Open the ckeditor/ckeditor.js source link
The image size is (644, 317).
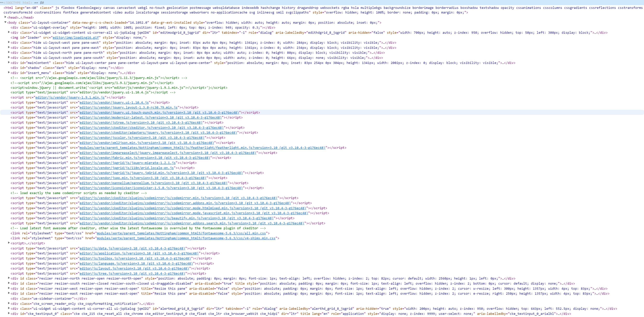pos(152,127)
